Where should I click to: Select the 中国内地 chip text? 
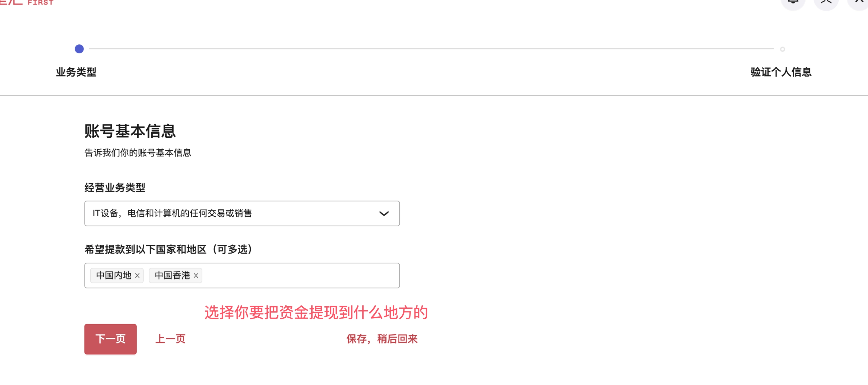coord(113,276)
